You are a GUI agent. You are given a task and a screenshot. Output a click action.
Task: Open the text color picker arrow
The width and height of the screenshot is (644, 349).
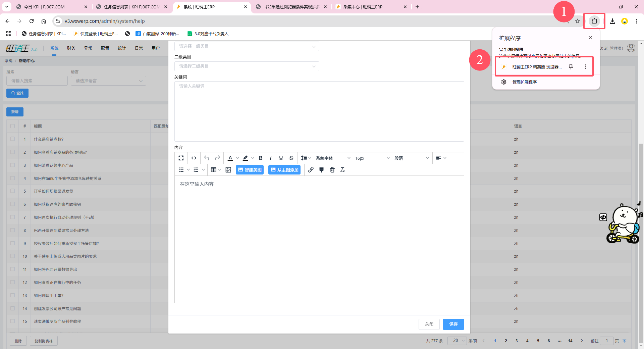click(237, 158)
